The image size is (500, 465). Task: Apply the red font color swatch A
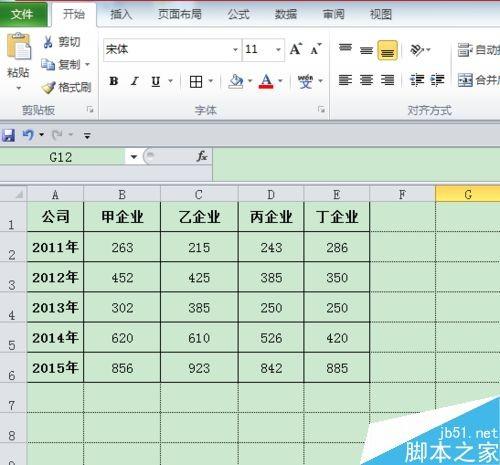coord(266,81)
